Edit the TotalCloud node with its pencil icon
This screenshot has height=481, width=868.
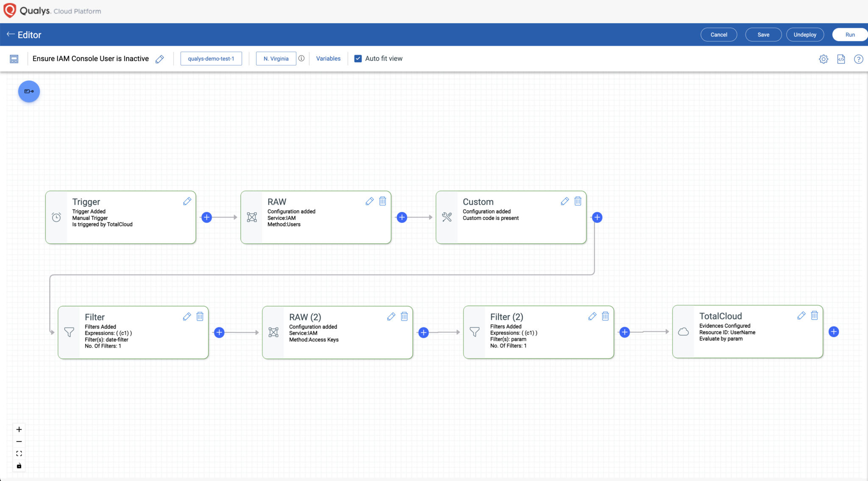801,315
